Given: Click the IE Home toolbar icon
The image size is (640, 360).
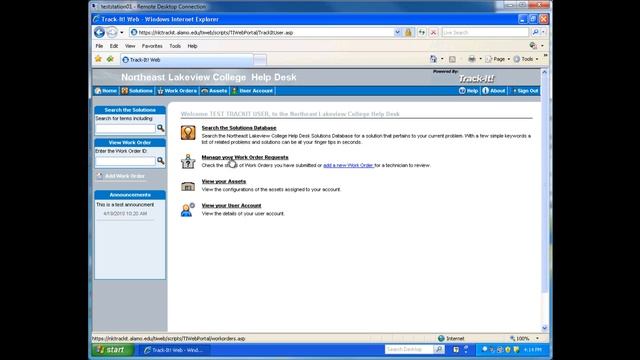Looking at the screenshot, I should click(433, 59).
